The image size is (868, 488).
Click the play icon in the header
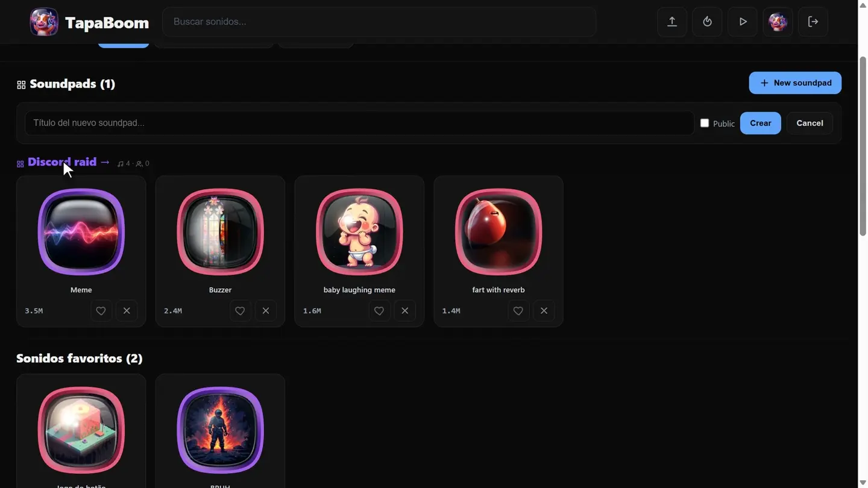point(743,22)
